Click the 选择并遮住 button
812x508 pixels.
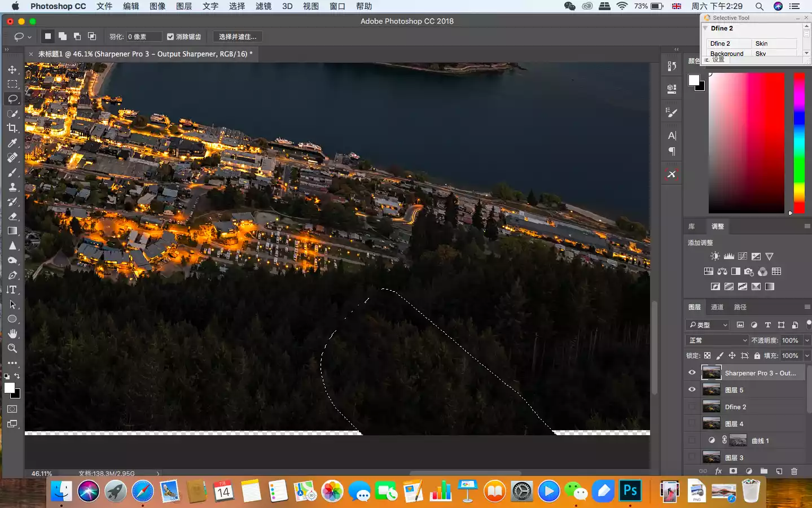pos(237,37)
